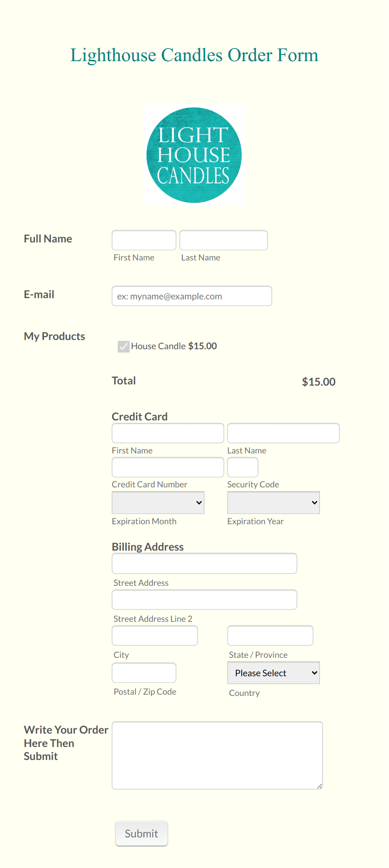
Task: Click the Credit Card last name field
Action: pos(283,433)
